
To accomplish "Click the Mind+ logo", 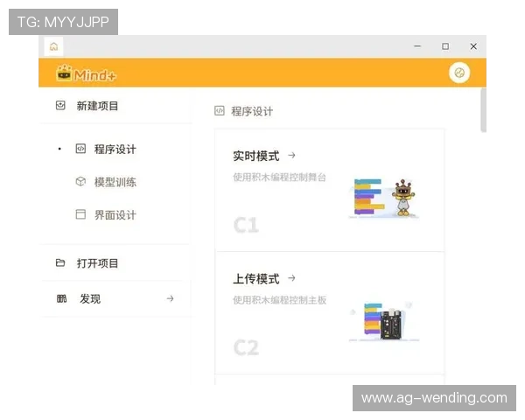I will click(86, 73).
